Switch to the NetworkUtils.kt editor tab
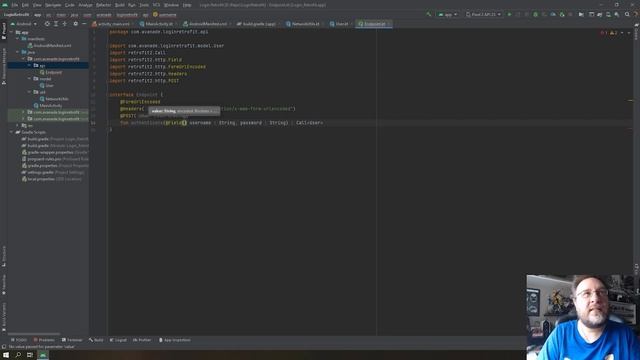640x360 pixels. pos(305,24)
